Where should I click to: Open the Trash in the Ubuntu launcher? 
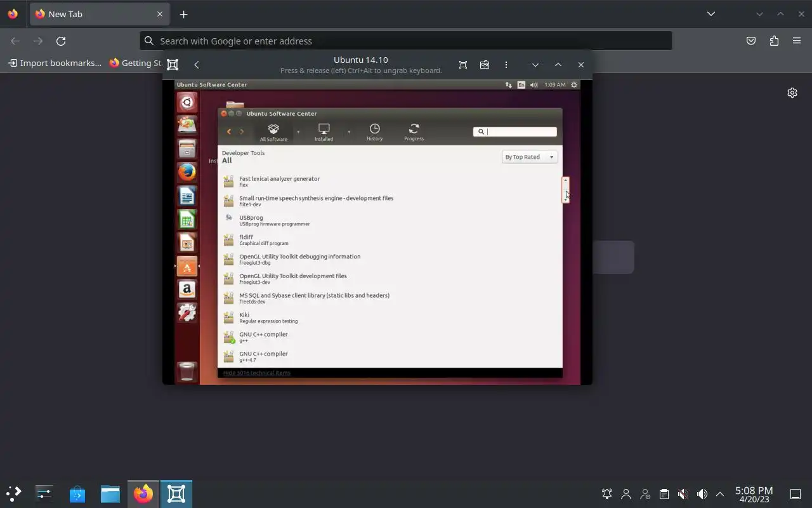pos(187,371)
